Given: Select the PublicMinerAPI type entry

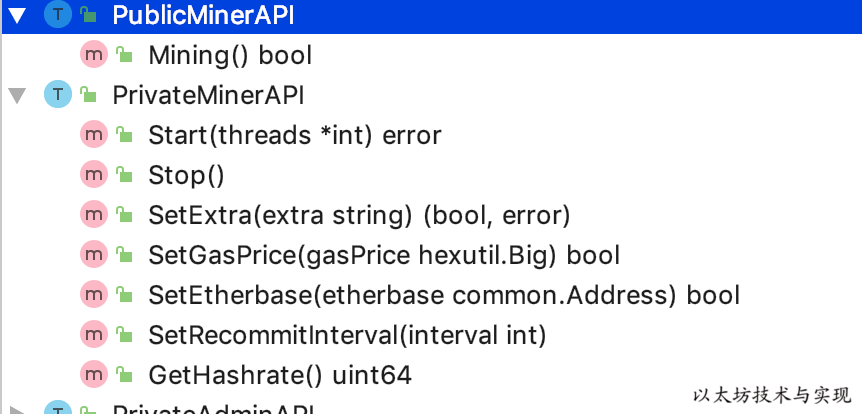Looking at the screenshot, I should click(431, 16).
